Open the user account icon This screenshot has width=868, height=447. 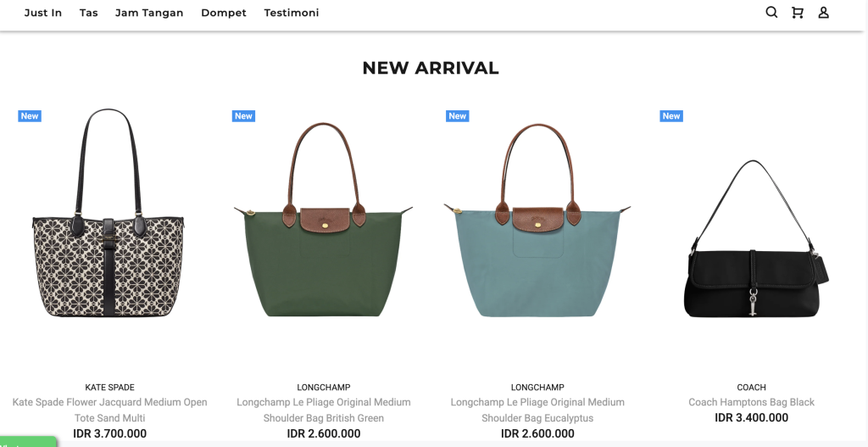click(823, 12)
